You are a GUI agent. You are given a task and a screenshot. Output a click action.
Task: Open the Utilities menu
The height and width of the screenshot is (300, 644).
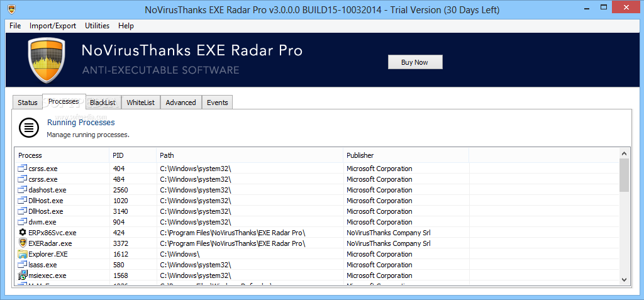click(x=97, y=26)
